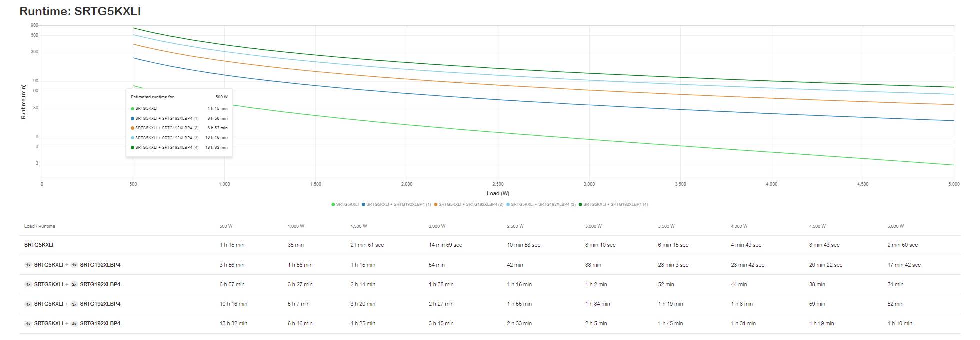Click the 2 h 27 min table cell
The width and height of the screenshot is (980, 340).
coord(441,304)
